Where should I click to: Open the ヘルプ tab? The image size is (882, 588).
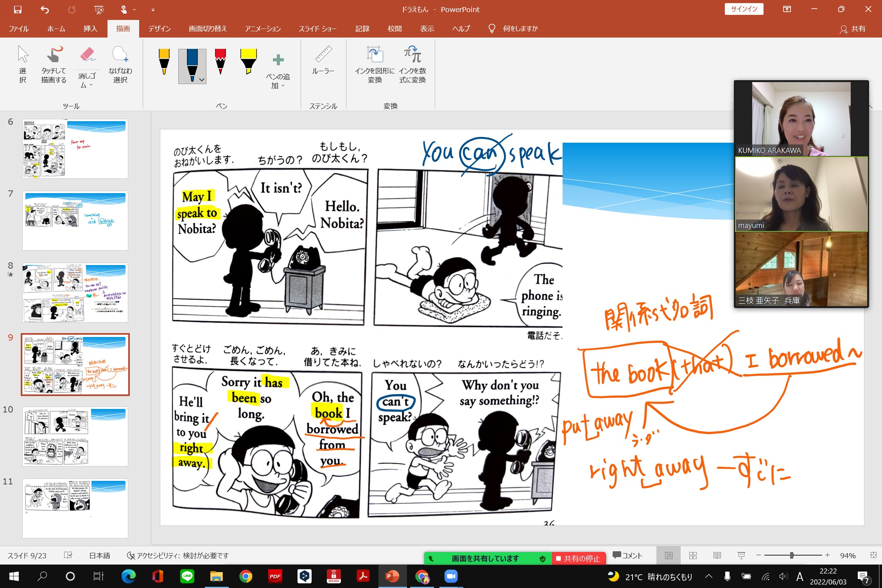(x=461, y=29)
